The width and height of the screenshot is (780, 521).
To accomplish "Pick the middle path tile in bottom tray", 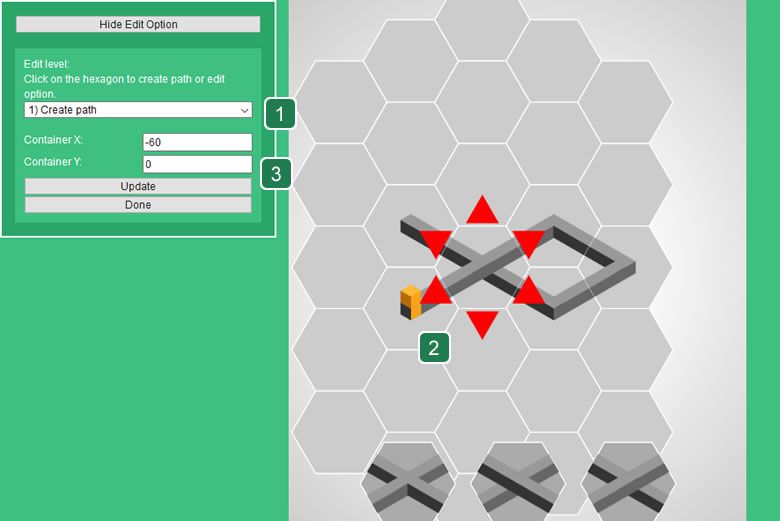I will pyautogui.click(x=518, y=482).
